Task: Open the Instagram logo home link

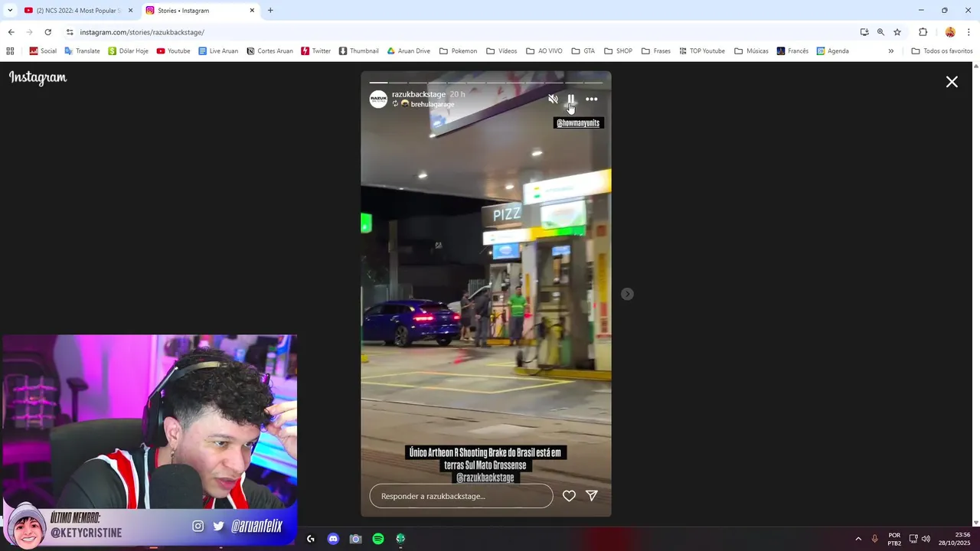Action: (38, 77)
